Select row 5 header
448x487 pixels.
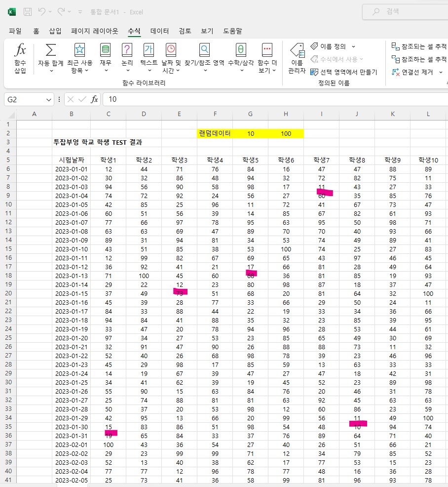point(8,160)
